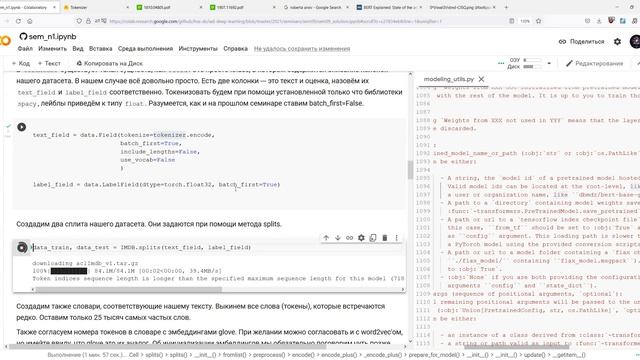Reload the browser page
Screen dimensions: 640x360
click(18, 21)
